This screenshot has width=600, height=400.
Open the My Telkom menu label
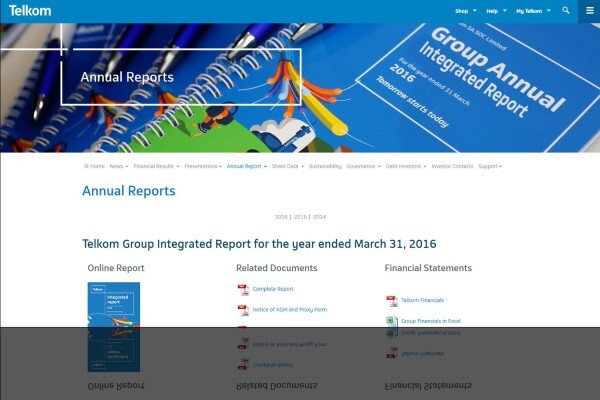[529, 11]
